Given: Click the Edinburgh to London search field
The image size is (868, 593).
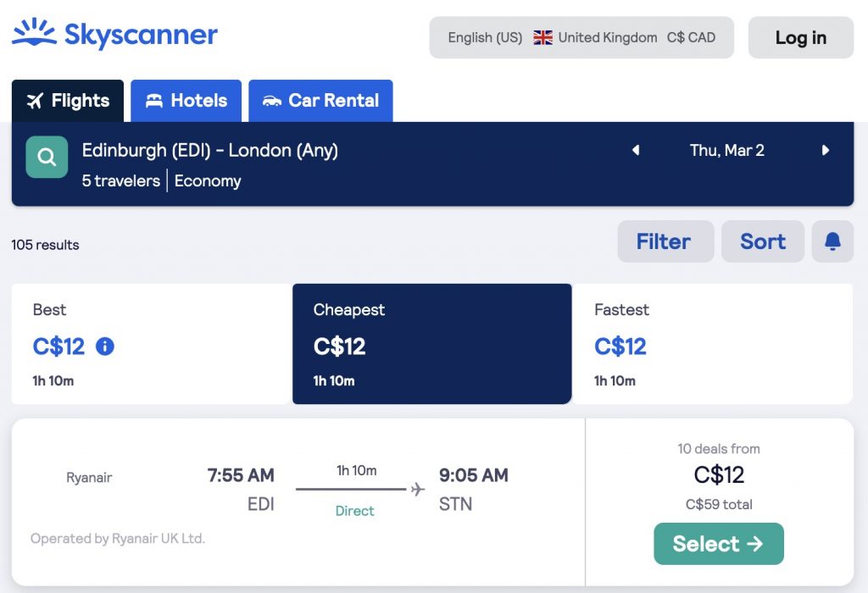Looking at the screenshot, I should coord(210,151).
